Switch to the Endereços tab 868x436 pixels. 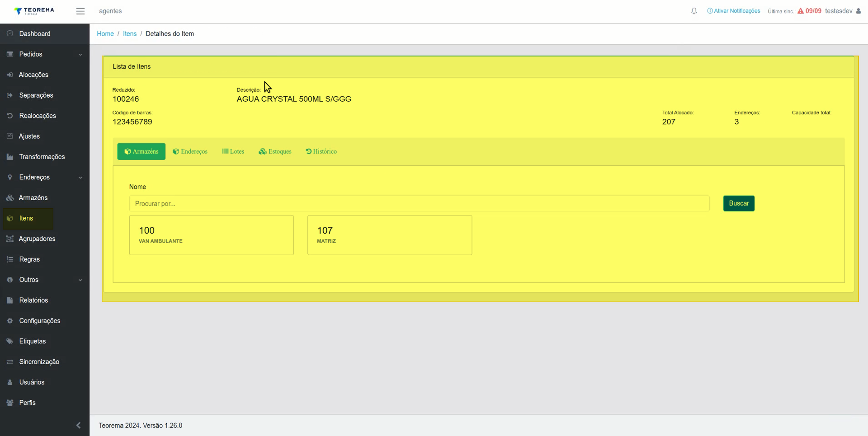190,151
